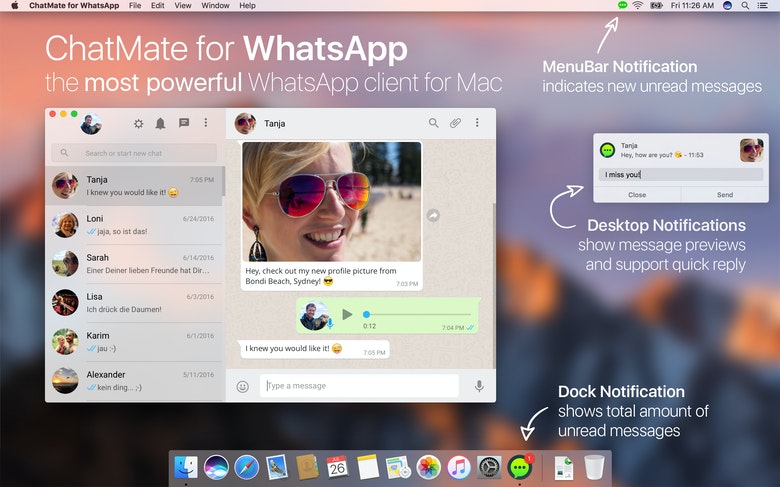The image size is (780, 487).
Task: Open Calendar in the Dock
Action: (337, 468)
